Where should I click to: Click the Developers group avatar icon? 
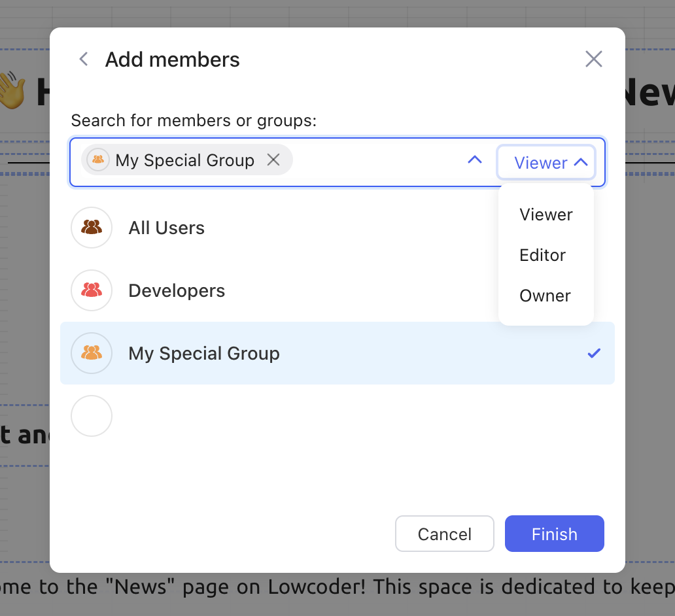click(92, 290)
